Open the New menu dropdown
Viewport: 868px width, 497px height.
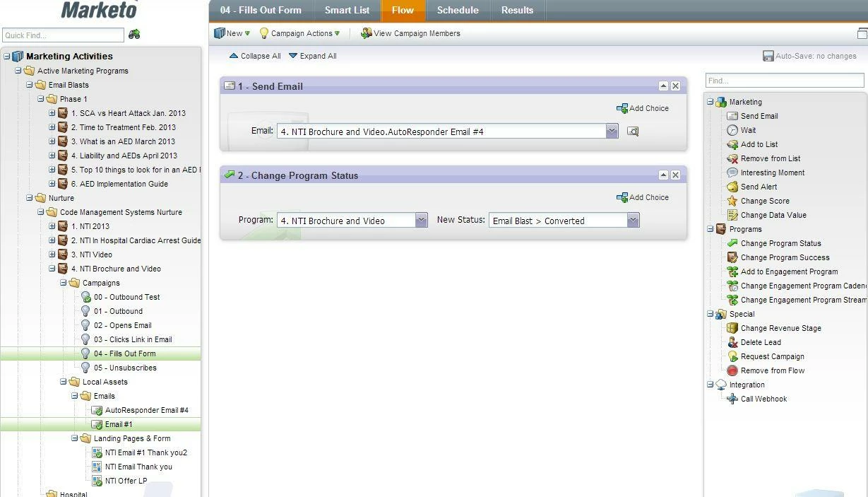[232, 33]
